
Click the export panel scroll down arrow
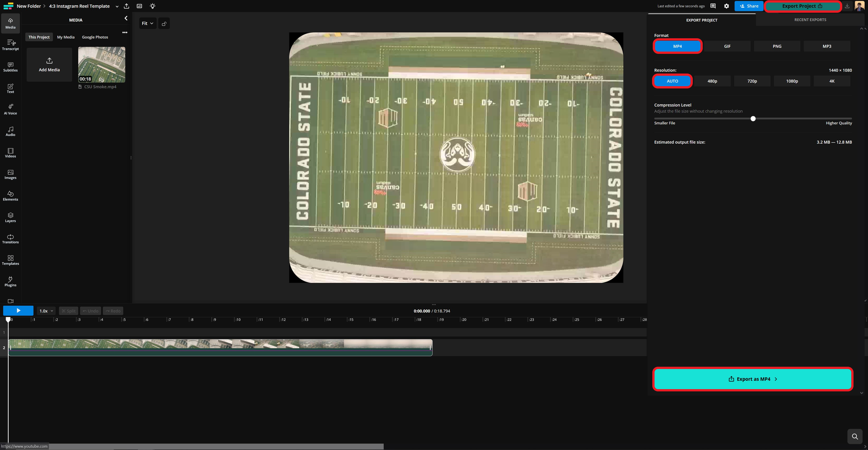click(861, 393)
